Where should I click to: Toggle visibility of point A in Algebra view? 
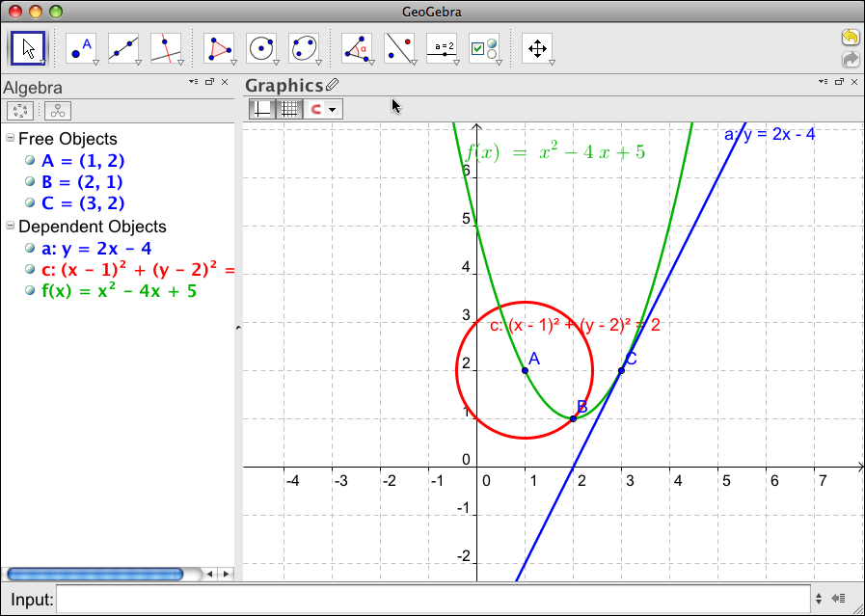point(30,160)
